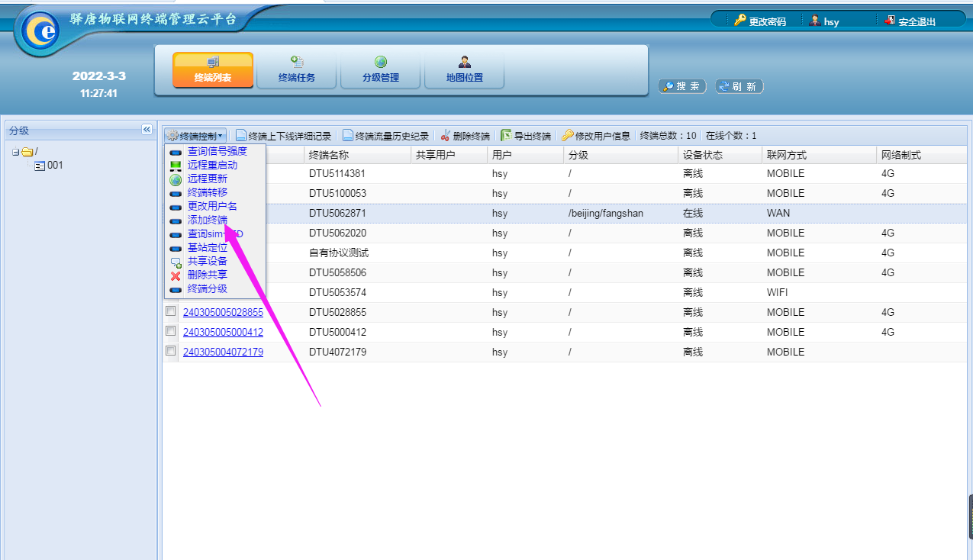Collapse the root / folder in the tree
Screen dimensions: 973x560
[15, 152]
